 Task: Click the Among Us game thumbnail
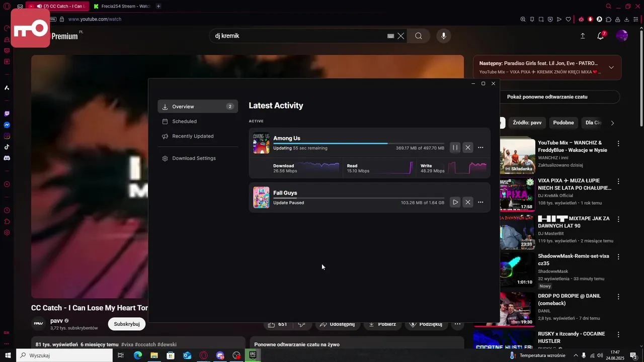click(x=261, y=143)
